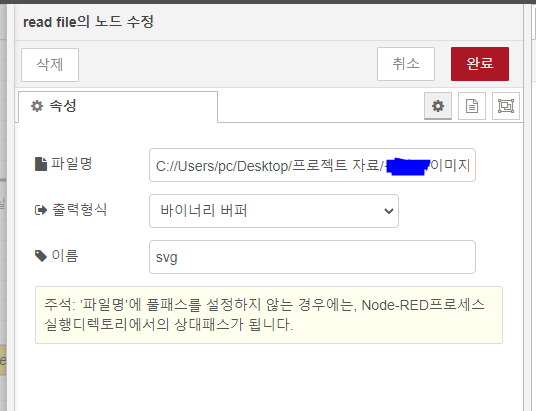Open the 출력형식 dropdown showing 바이너리 버퍼
Image resolution: width=536 pixels, height=411 pixels.
[274, 211]
